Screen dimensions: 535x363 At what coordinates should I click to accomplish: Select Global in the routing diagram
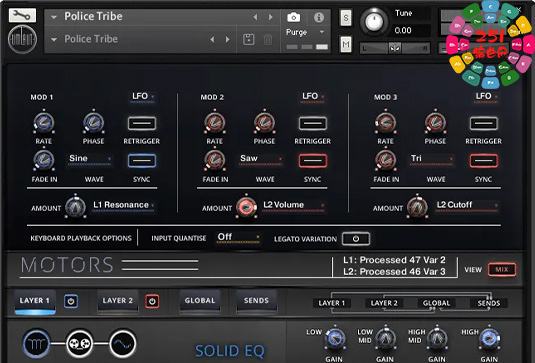(436, 303)
